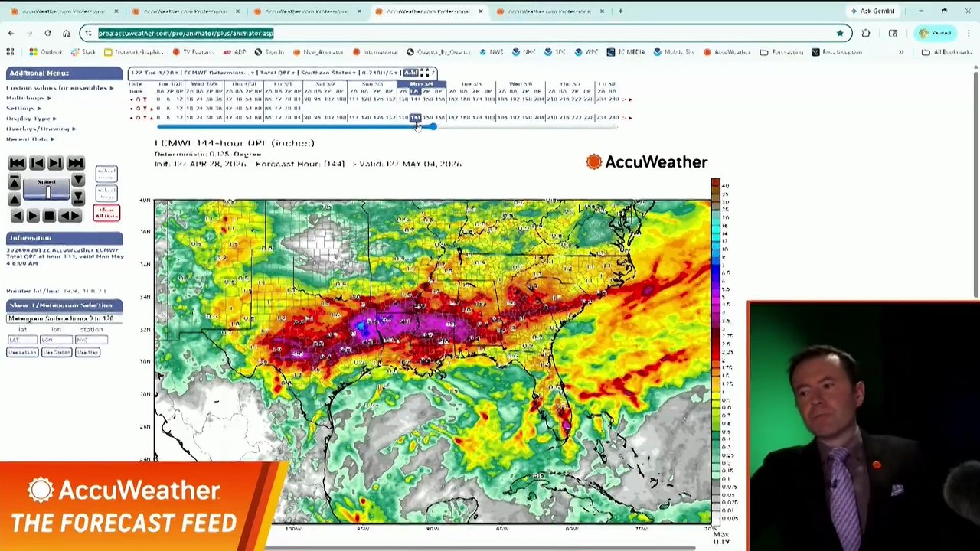
Task: Open the Quarter_By_Quarter bookmark
Action: click(439, 52)
